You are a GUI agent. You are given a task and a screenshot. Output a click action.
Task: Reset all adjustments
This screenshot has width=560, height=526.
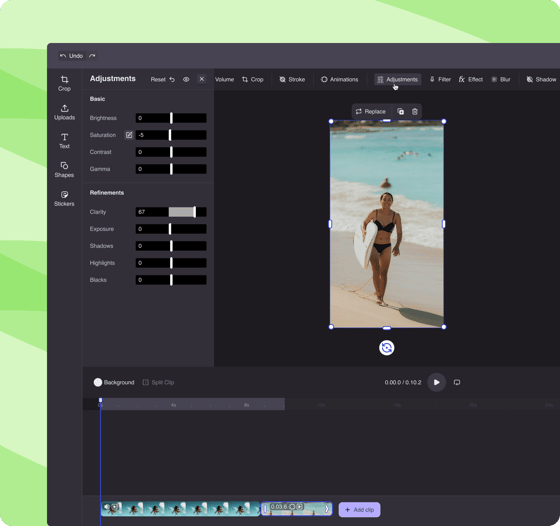162,79
